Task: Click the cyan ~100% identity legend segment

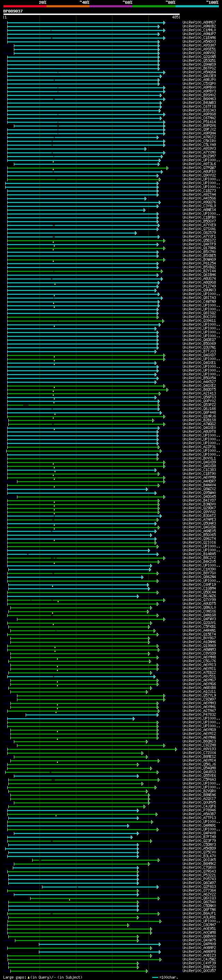Action: (197, 6)
